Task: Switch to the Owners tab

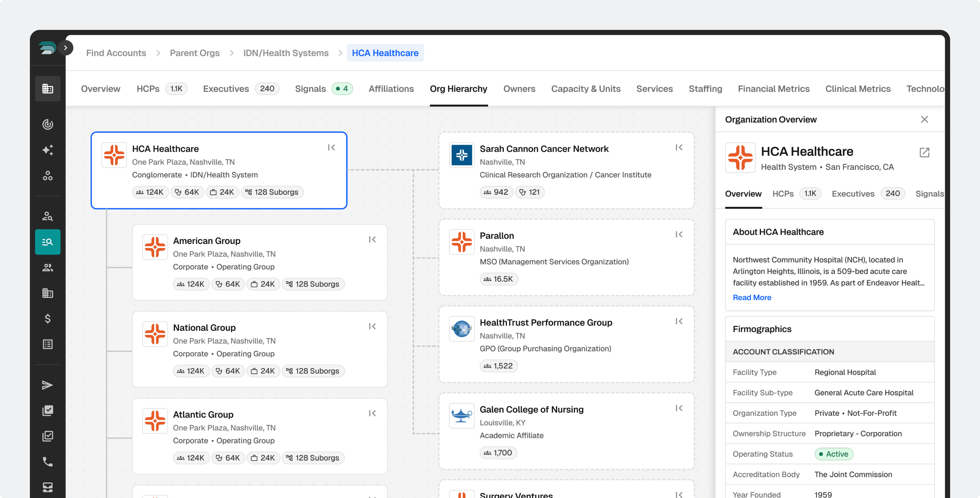Action: tap(519, 89)
